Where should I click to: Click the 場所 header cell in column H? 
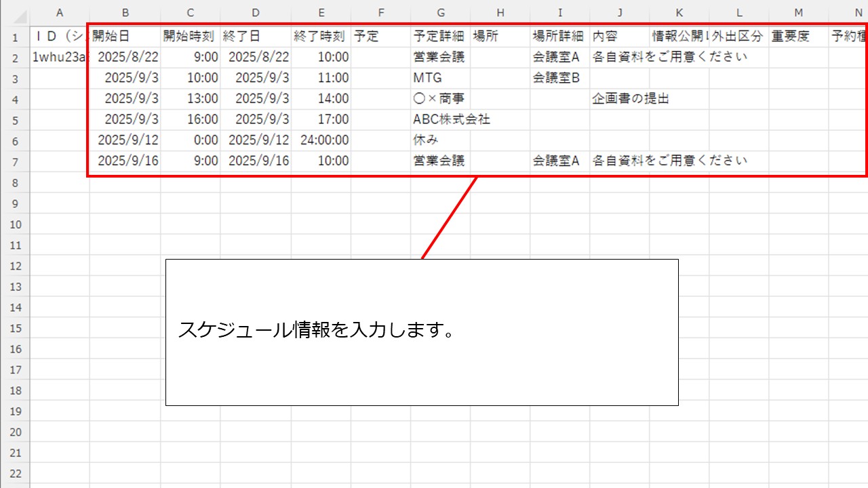tap(500, 37)
